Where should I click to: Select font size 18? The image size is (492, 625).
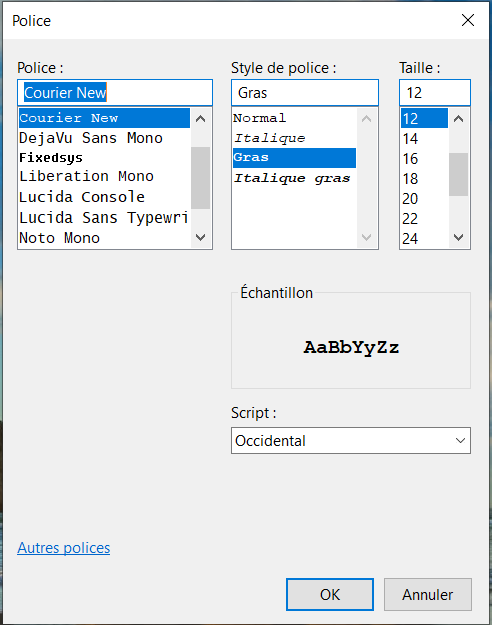[x=424, y=179]
